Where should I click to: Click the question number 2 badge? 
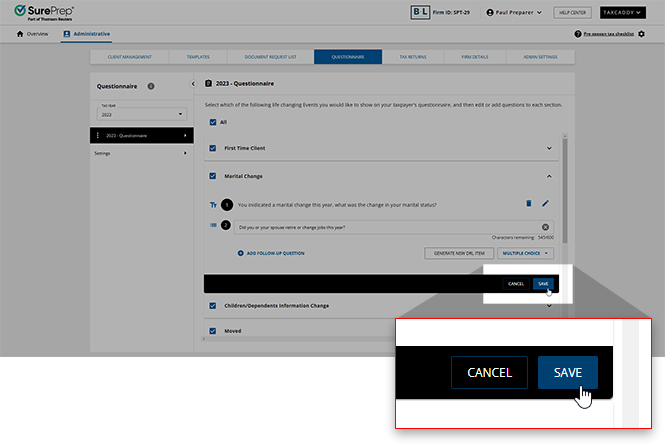pyautogui.click(x=226, y=225)
